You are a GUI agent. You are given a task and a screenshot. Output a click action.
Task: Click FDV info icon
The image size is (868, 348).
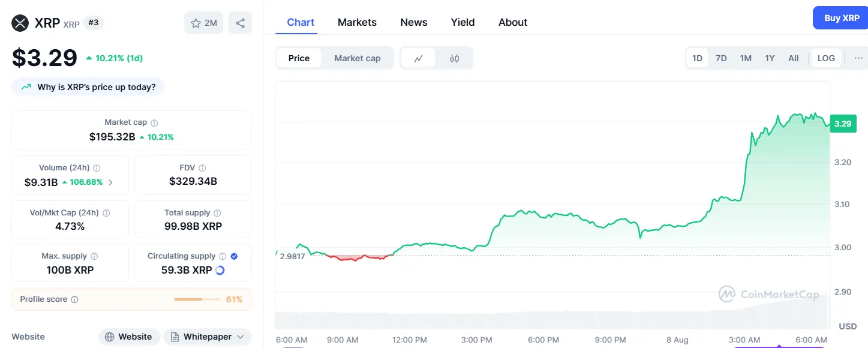click(x=202, y=168)
